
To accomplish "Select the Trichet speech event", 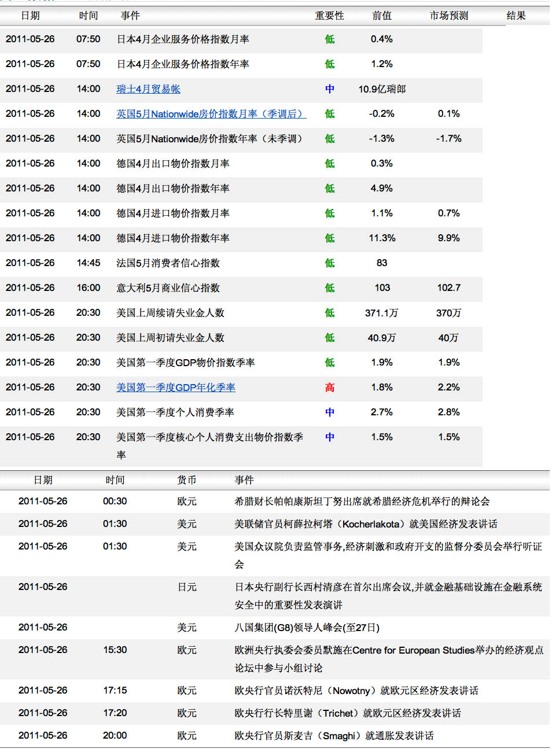I will 348,713.
